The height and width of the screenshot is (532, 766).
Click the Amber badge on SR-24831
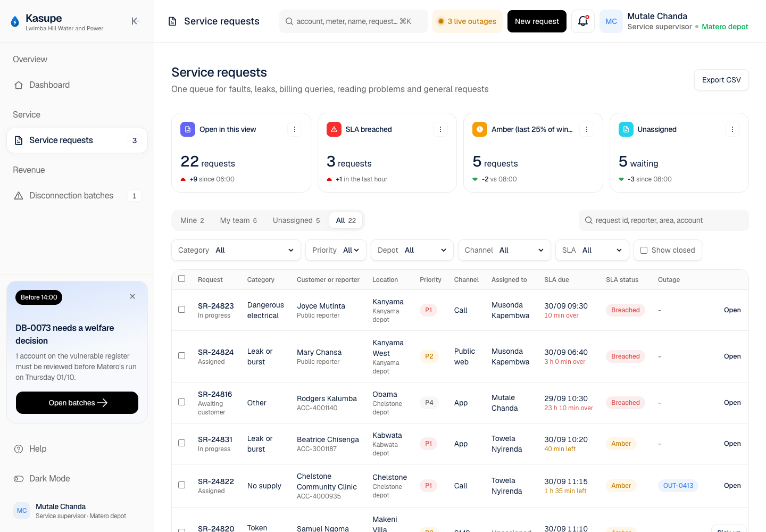click(x=621, y=444)
